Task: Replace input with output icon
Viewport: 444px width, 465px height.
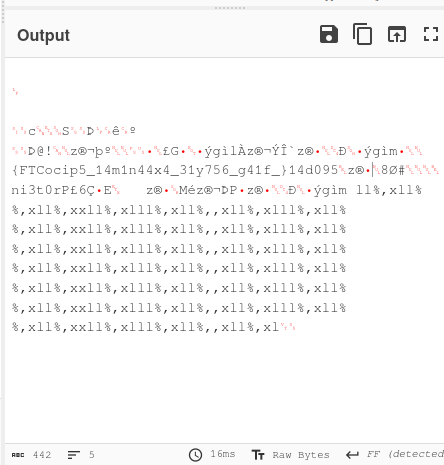Action: (397, 34)
